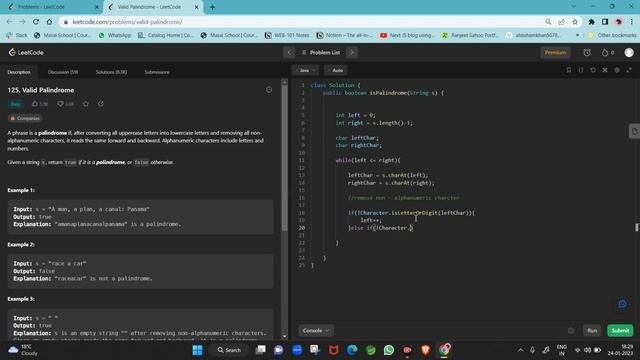Expand the Companies tag
The height and width of the screenshot is (360, 640).
tap(25, 118)
